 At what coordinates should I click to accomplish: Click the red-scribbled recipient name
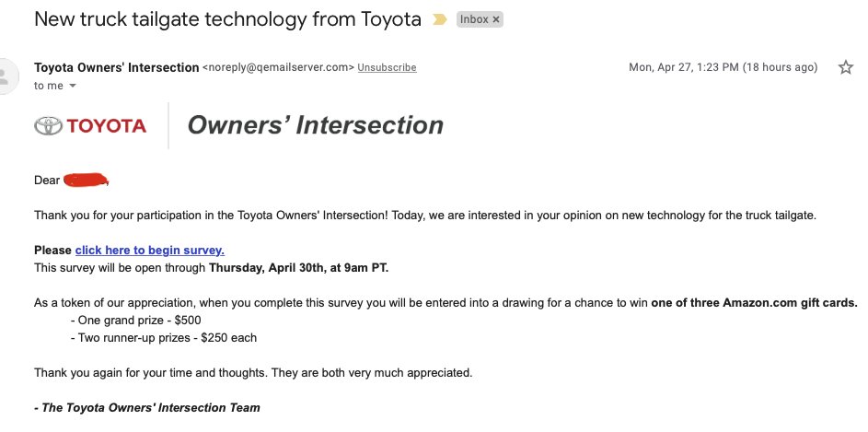point(86,180)
